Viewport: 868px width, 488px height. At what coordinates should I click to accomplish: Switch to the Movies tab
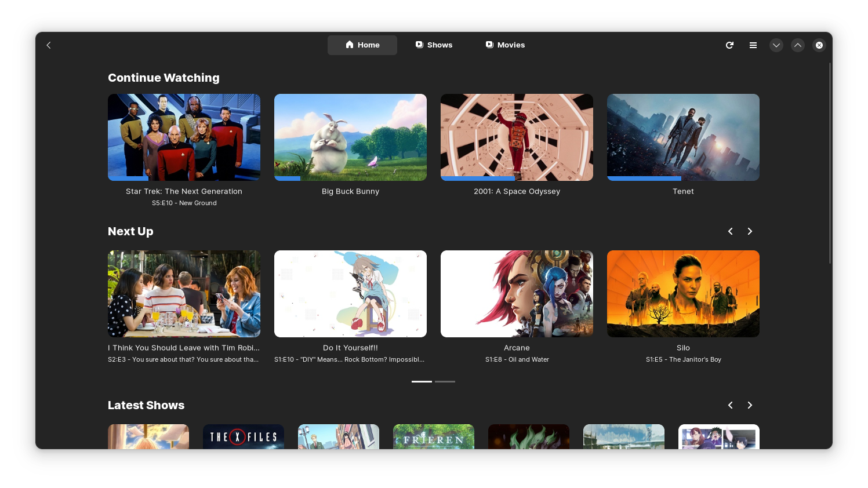(x=505, y=45)
